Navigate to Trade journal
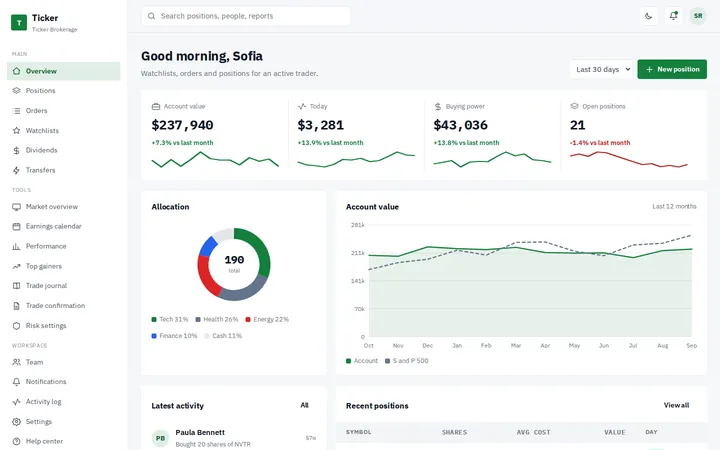This screenshot has width=720, height=450. click(x=63, y=286)
